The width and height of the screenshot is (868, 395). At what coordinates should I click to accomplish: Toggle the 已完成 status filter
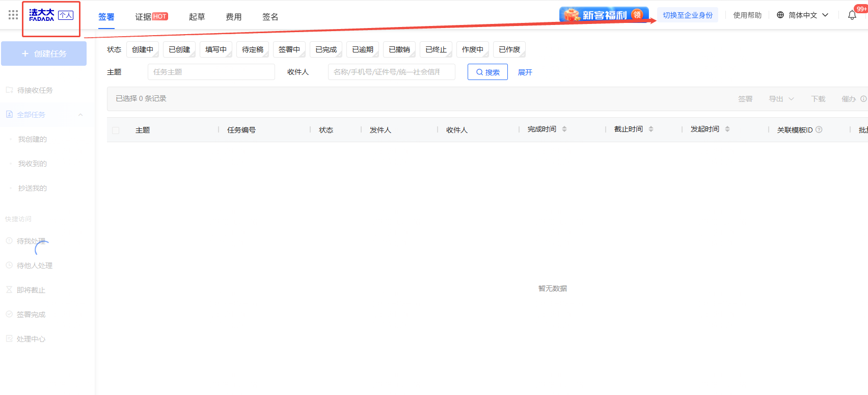tap(325, 49)
